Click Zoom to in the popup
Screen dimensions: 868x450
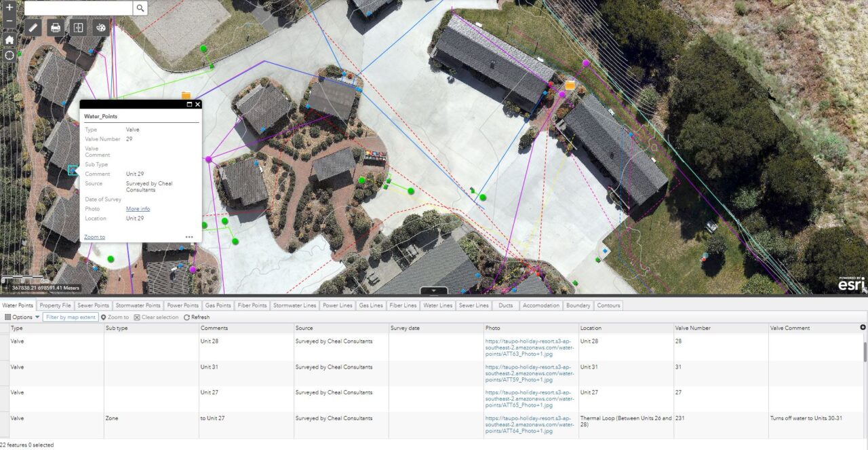[x=94, y=236]
